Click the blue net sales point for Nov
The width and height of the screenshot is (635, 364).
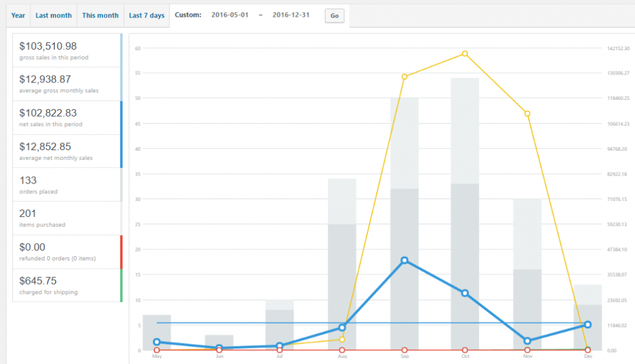[527, 341]
